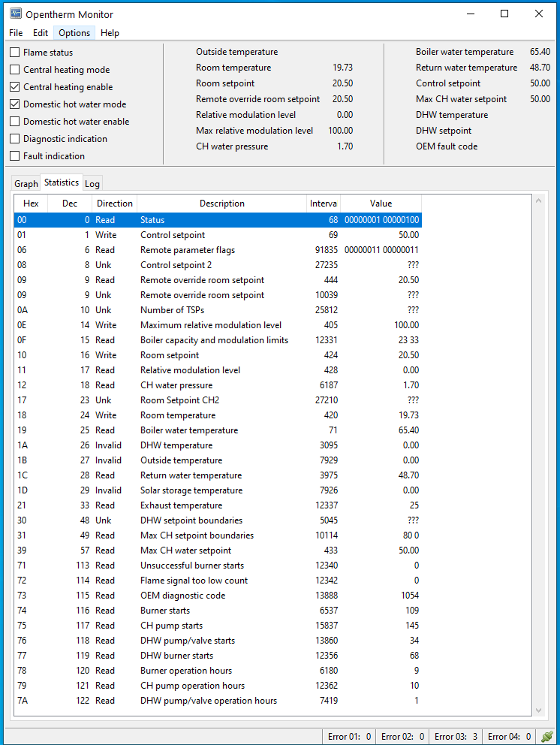Select Boiler capacity and modulation limits row
Image resolution: width=560 pixels, height=745 pixels.
click(218, 340)
